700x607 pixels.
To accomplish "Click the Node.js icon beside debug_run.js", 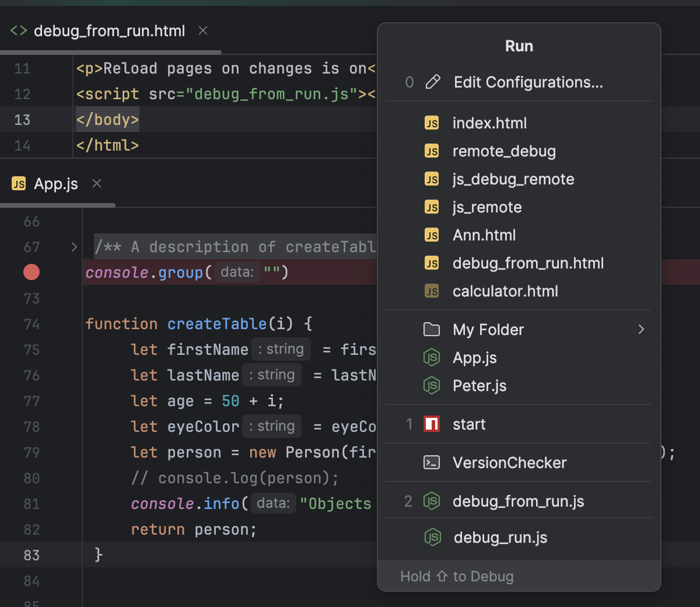I will coord(432,538).
